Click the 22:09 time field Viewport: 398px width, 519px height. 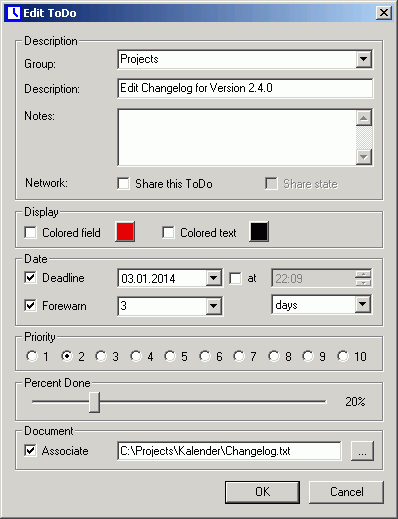click(x=313, y=278)
